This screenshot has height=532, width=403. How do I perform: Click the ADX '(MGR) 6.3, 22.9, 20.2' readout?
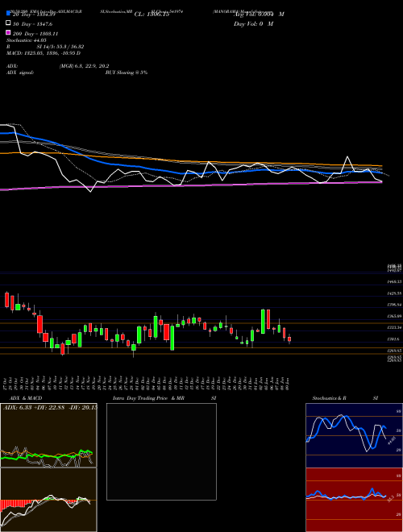pos(84,66)
